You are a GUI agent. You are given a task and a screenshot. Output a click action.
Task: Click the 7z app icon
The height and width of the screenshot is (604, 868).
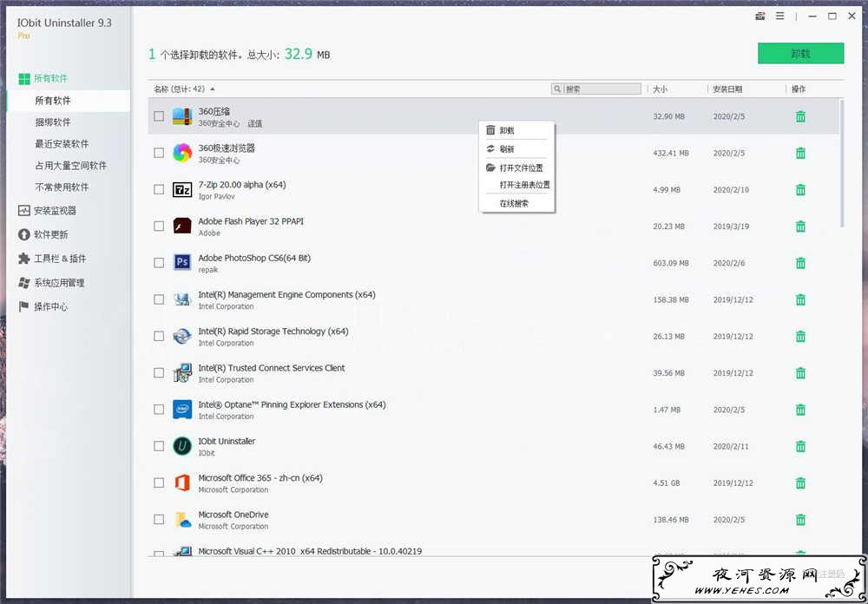point(182,189)
